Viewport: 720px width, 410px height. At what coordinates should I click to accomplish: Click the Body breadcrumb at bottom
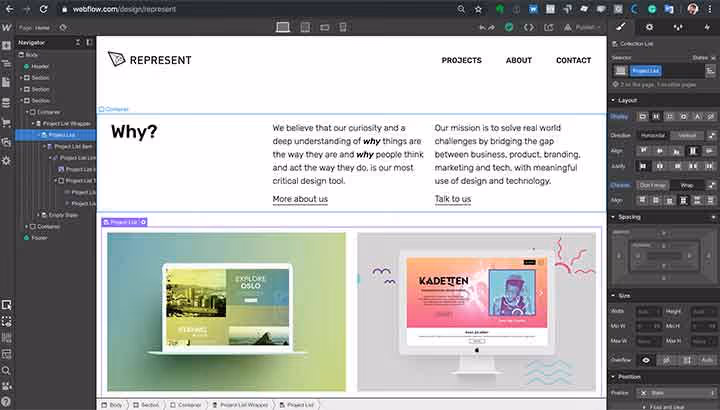(112, 405)
